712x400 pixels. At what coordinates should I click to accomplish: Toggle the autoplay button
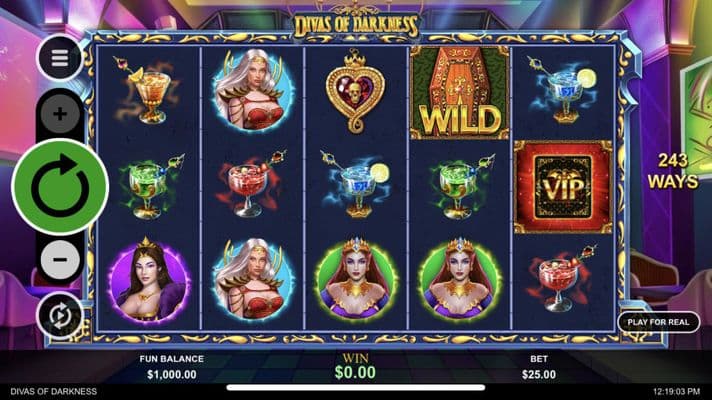59,316
